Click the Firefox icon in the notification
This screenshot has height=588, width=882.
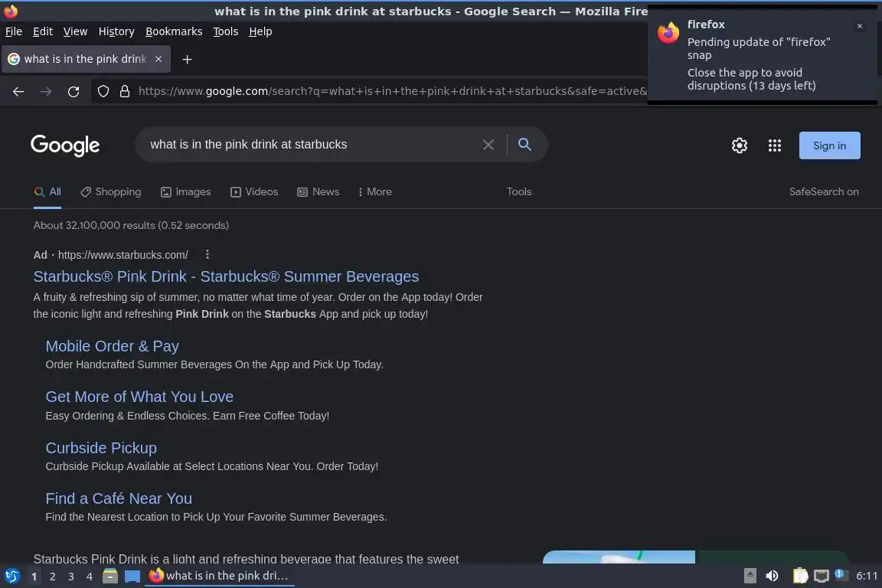tap(668, 33)
